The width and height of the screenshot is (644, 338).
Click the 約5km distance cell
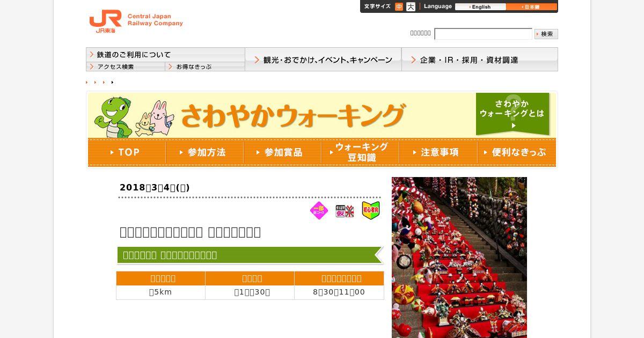click(x=160, y=292)
